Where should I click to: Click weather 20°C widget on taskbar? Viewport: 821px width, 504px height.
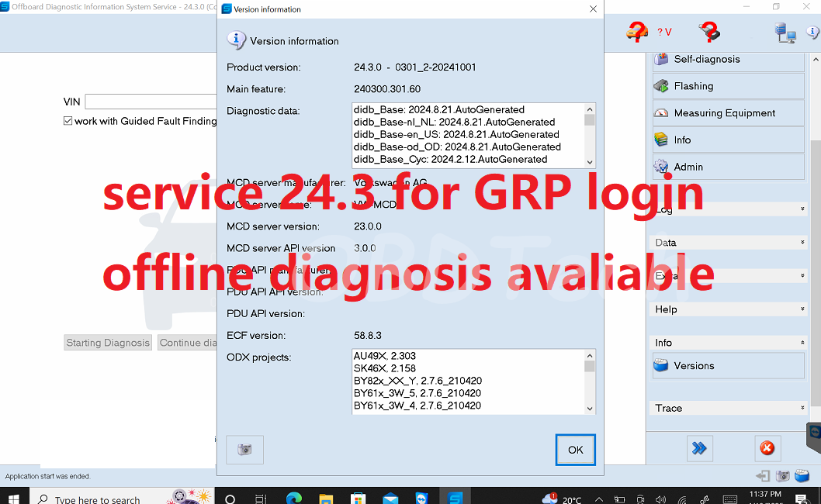point(562,499)
